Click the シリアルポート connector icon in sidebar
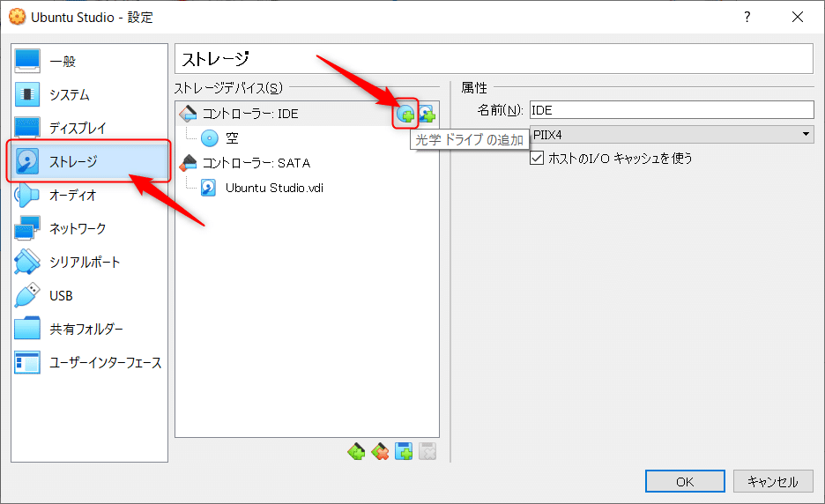Viewport: 825px width, 504px height. [27, 262]
